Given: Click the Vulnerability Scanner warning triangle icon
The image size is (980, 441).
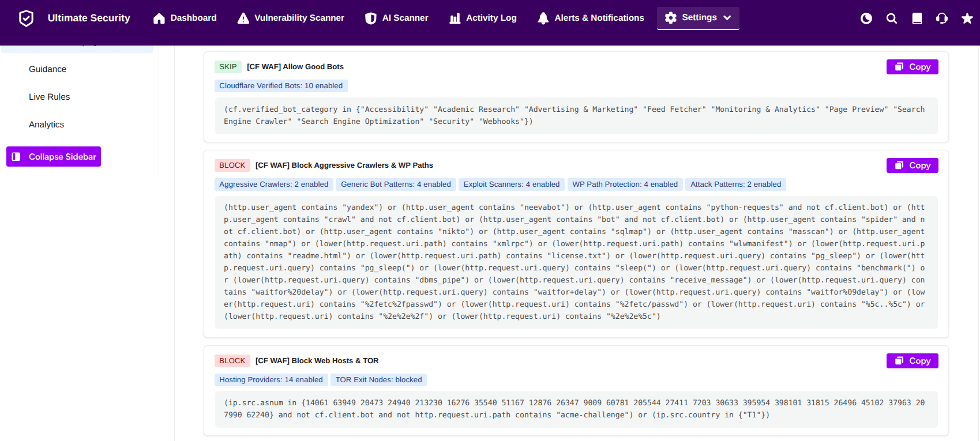Looking at the screenshot, I should point(243,18).
